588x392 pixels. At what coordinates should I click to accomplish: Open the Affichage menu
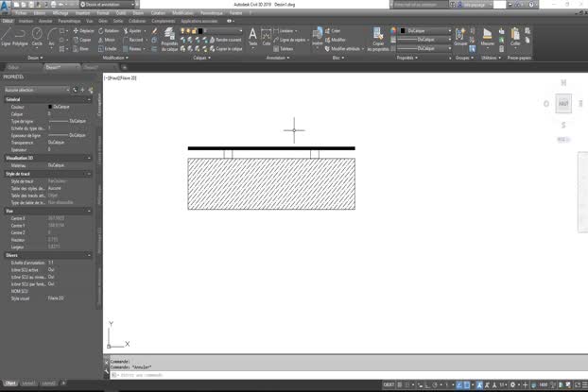tap(61, 13)
